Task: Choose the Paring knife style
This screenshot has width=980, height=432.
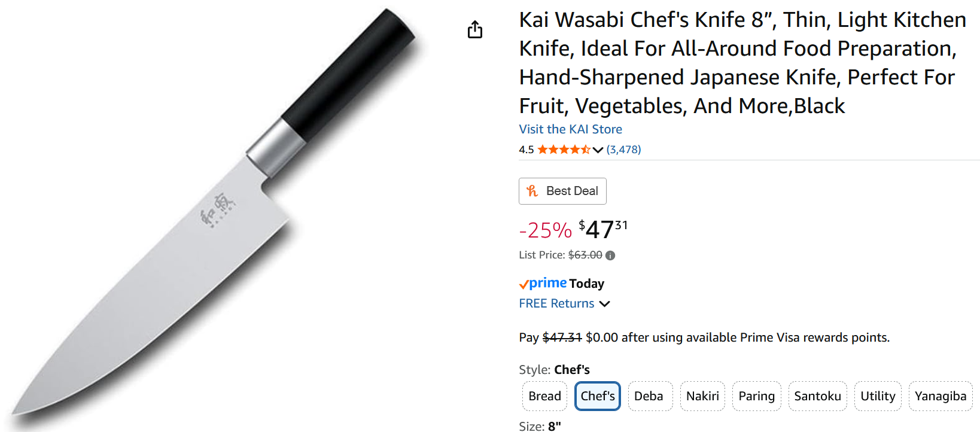Action: click(x=756, y=396)
